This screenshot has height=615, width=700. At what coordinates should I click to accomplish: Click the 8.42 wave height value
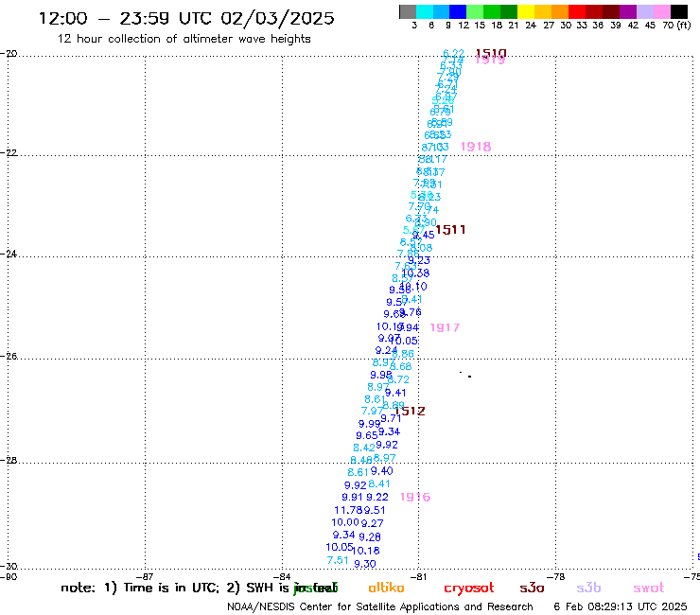364,448
